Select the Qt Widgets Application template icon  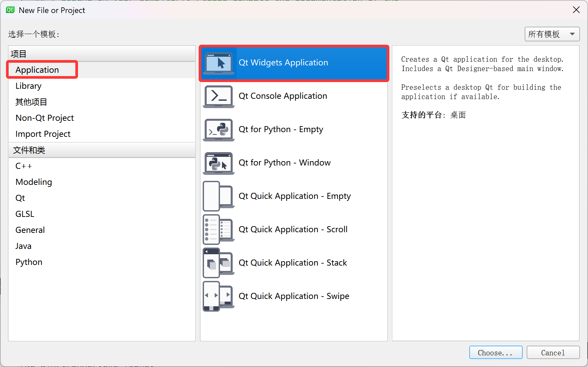click(219, 63)
